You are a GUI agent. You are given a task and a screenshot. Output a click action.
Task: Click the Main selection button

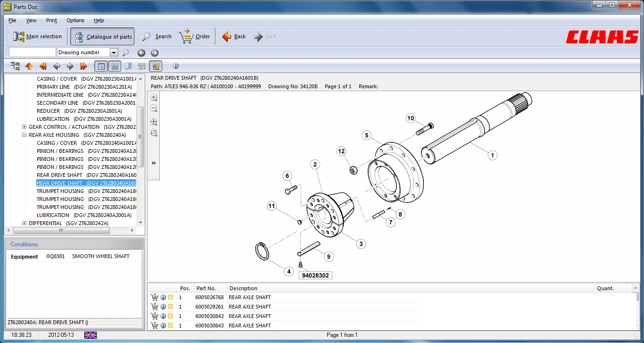click(x=38, y=36)
